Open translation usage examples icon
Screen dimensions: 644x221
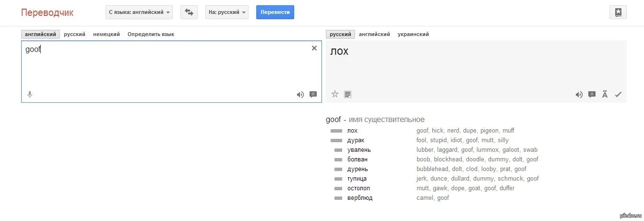pyautogui.click(x=592, y=95)
